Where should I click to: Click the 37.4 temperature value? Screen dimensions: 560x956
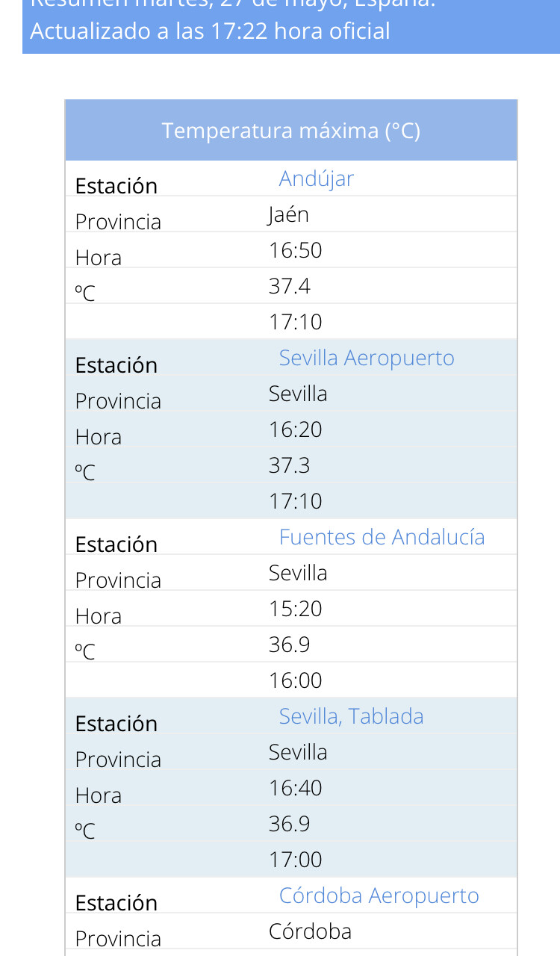289,286
